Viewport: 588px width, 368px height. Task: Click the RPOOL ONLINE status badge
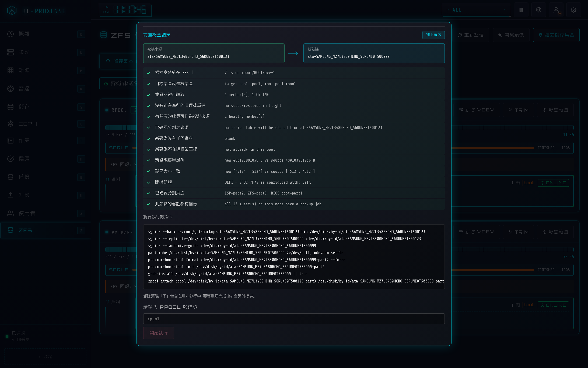pyautogui.click(x=553, y=183)
